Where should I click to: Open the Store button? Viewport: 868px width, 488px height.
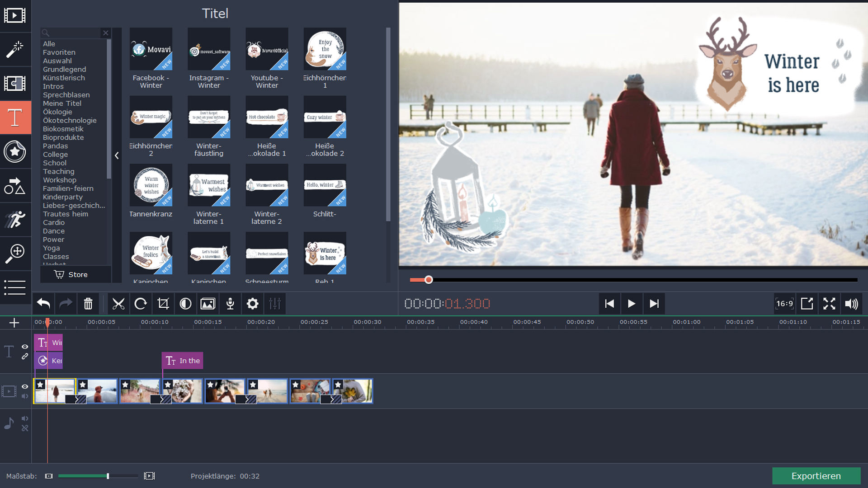coord(71,275)
